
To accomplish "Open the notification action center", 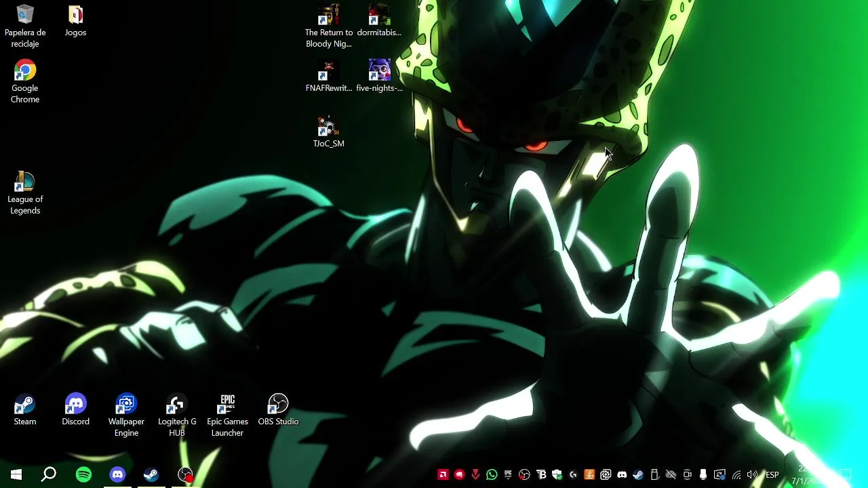I will click(x=845, y=474).
